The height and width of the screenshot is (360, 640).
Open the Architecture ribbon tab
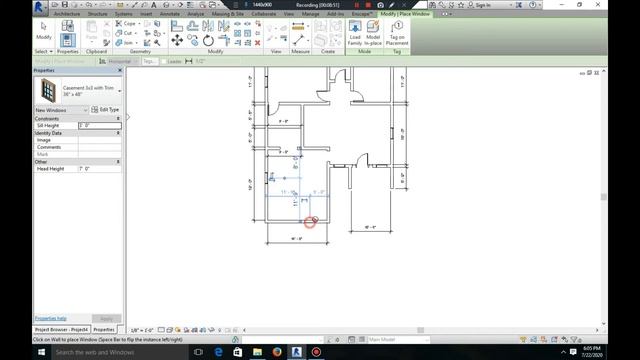(67, 14)
